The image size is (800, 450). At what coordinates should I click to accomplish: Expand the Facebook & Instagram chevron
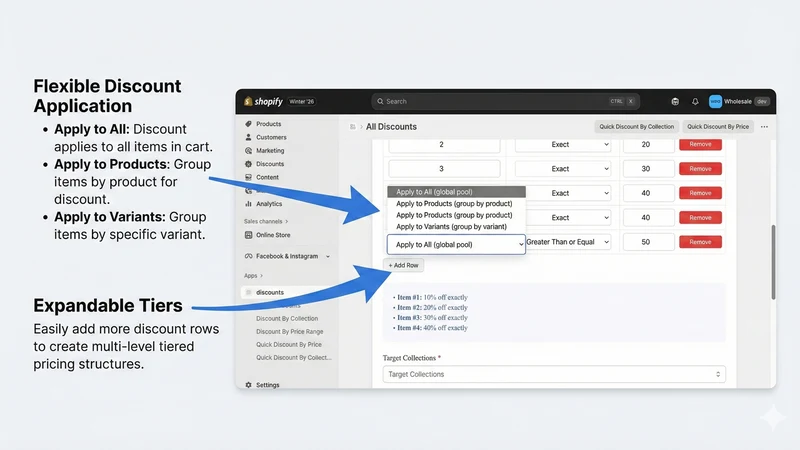pyautogui.click(x=328, y=257)
